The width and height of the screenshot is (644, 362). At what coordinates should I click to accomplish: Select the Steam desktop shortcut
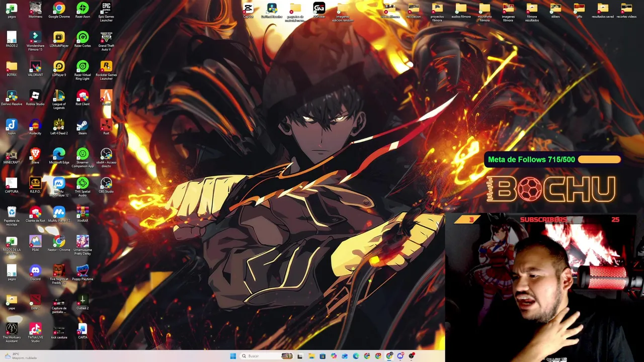tap(83, 127)
